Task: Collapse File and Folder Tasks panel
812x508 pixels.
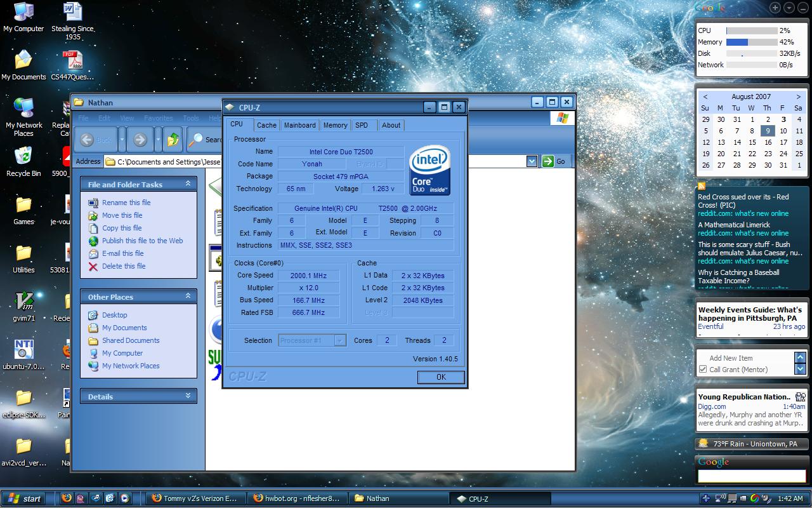Action: coord(188,184)
